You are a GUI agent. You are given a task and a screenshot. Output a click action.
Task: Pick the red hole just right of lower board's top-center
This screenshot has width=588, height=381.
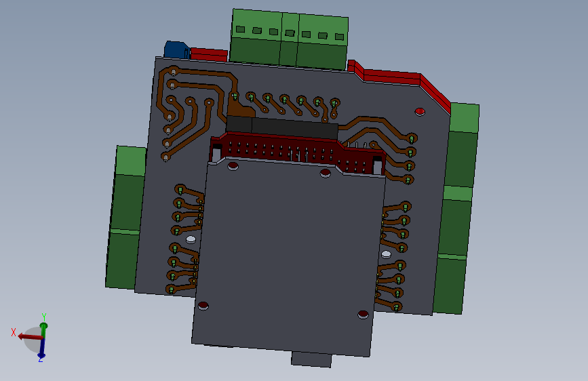(326, 173)
